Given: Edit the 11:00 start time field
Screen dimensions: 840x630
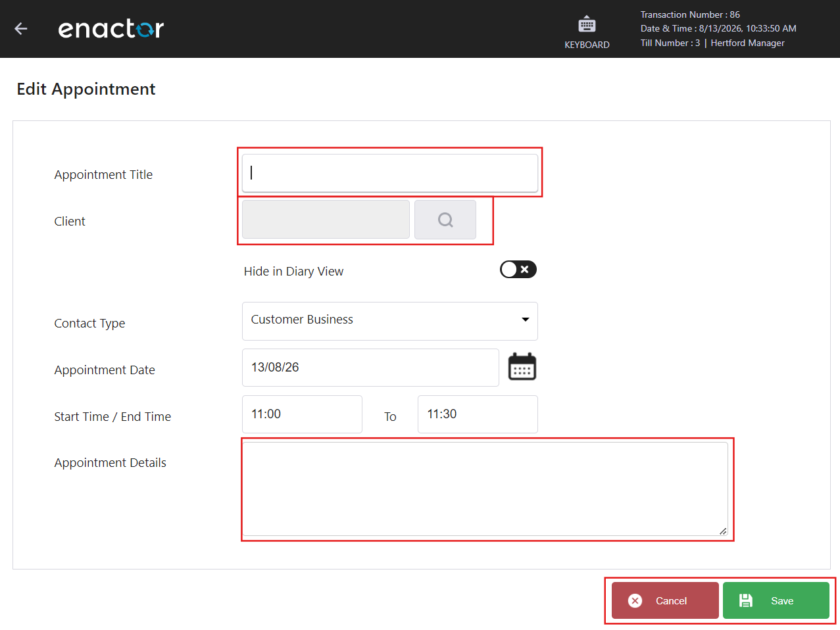Looking at the screenshot, I should (x=302, y=414).
